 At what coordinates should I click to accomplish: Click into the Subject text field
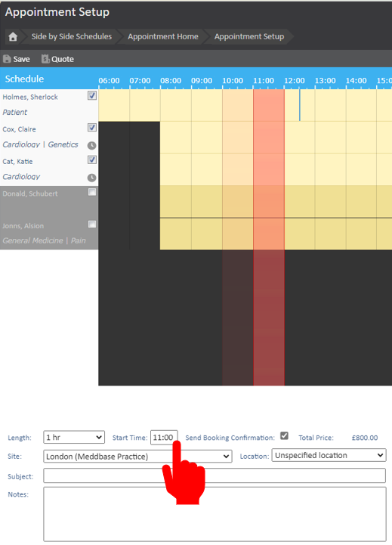point(215,475)
